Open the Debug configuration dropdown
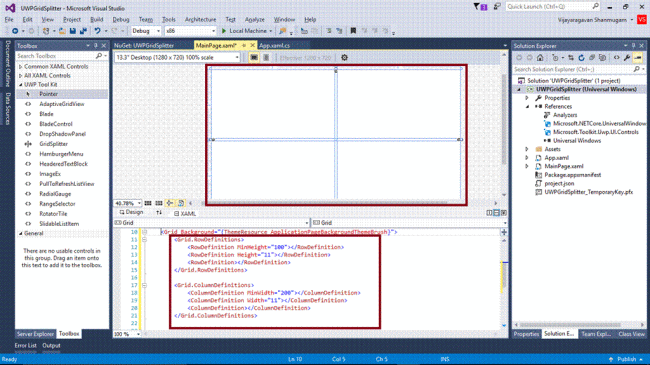 tap(146, 31)
